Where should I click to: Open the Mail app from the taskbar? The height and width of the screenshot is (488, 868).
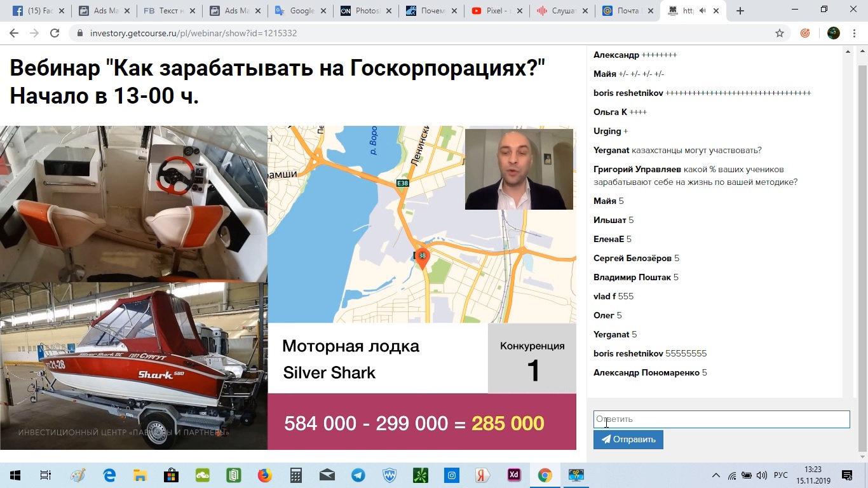326,475
